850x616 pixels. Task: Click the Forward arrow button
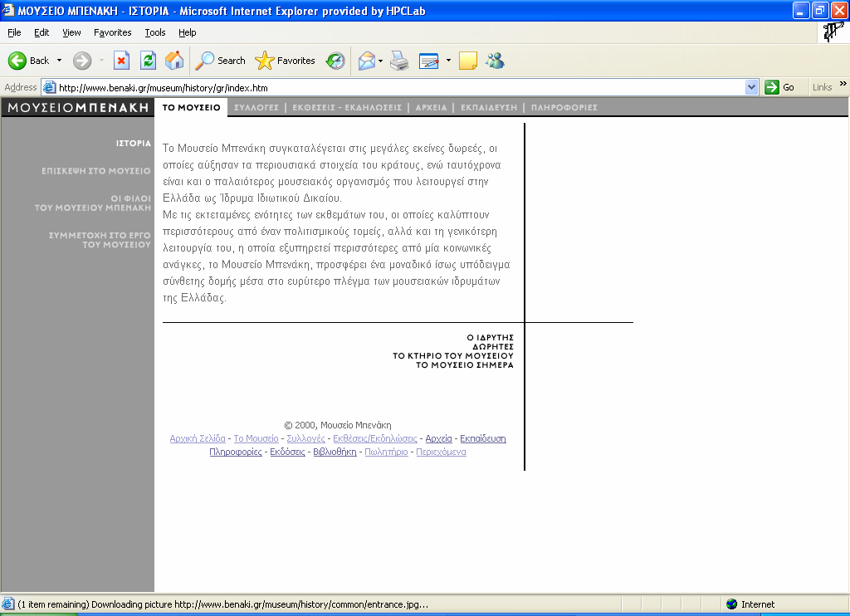point(82,61)
